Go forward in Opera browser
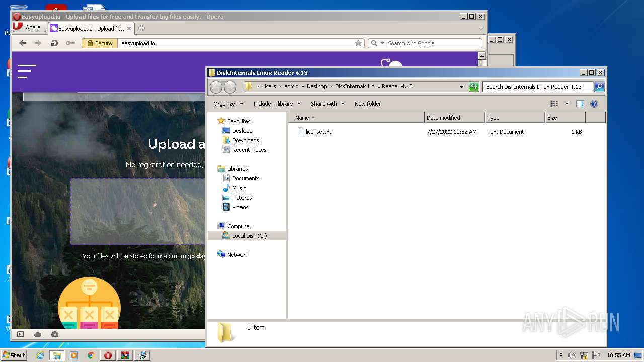This screenshot has width=644, height=362. tap(38, 43)
